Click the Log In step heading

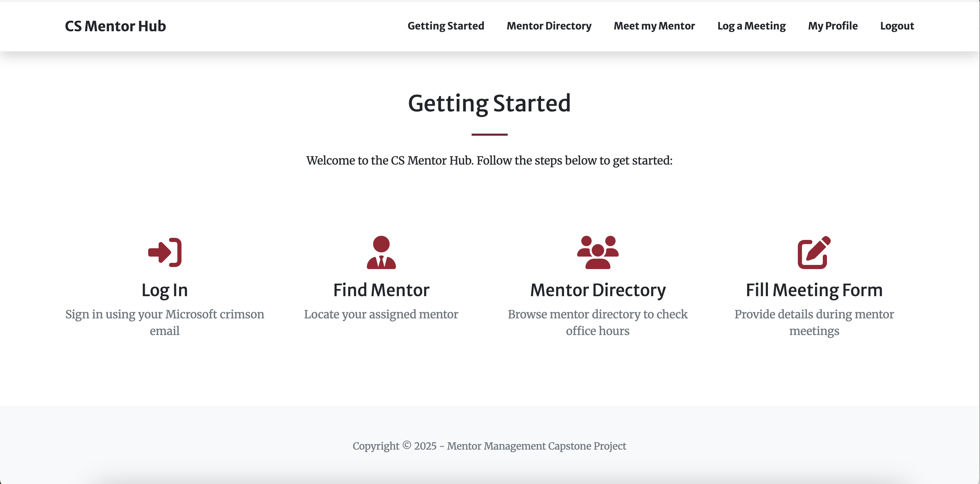point(164,290)
